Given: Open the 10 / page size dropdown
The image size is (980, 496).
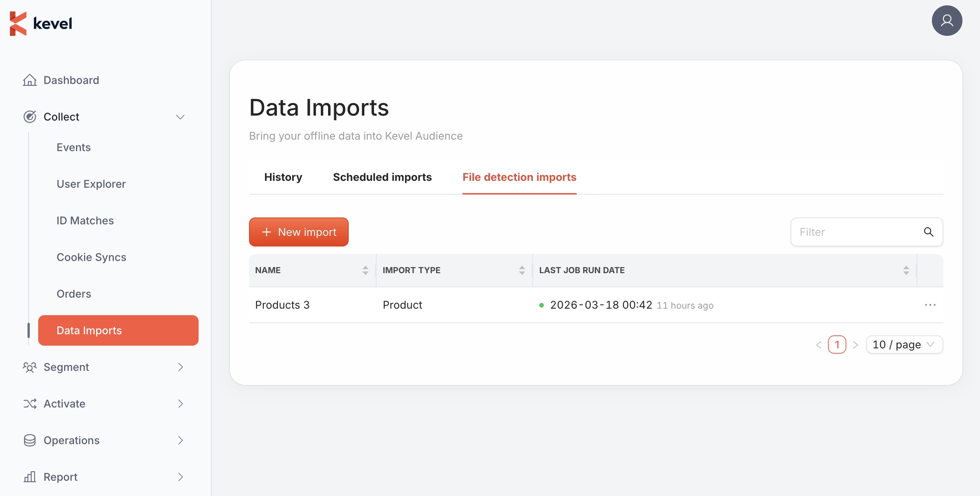Looking at the screenshot, I should pyautogui.click(x=904, y=345).
